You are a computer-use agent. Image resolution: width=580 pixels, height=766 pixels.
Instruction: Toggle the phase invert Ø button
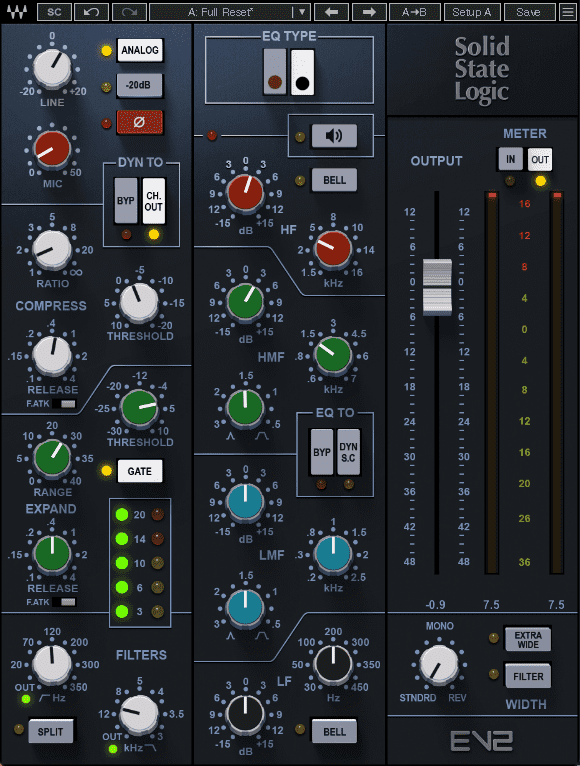[x=139, y=122]
